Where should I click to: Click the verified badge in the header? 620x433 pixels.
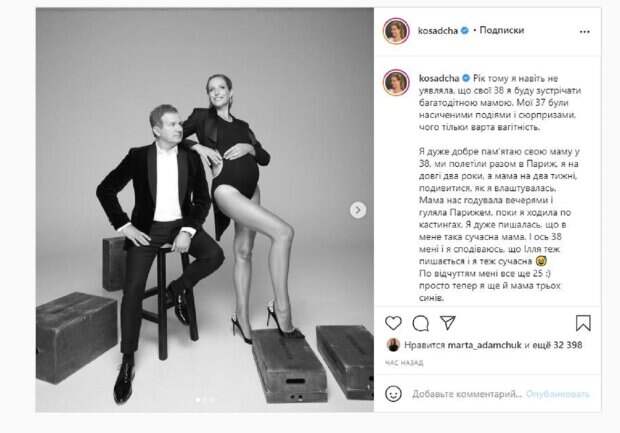(x=465, y=30)
